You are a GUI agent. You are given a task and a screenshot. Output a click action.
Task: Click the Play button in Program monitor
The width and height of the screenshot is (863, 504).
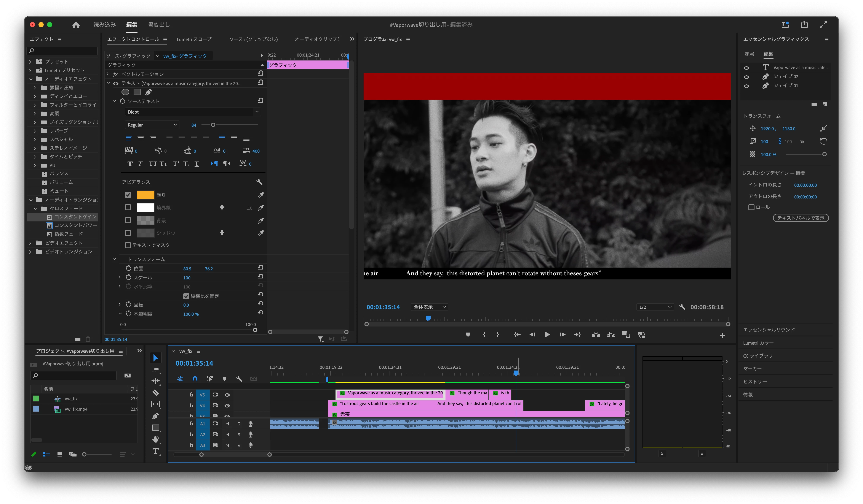coord(547,335)
